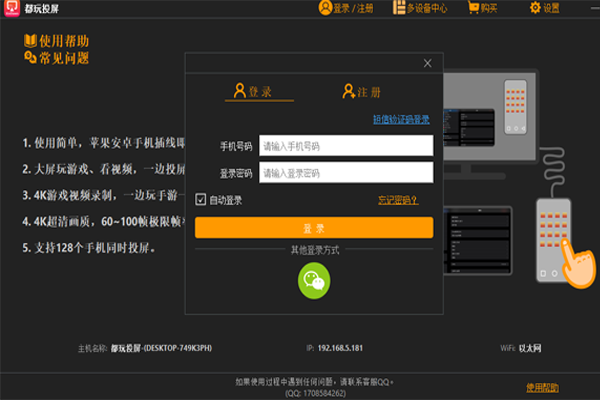Viewport: 600px width, 400px height.
Task: Open the 登录/注册 account menu
Action: point(346,8)
